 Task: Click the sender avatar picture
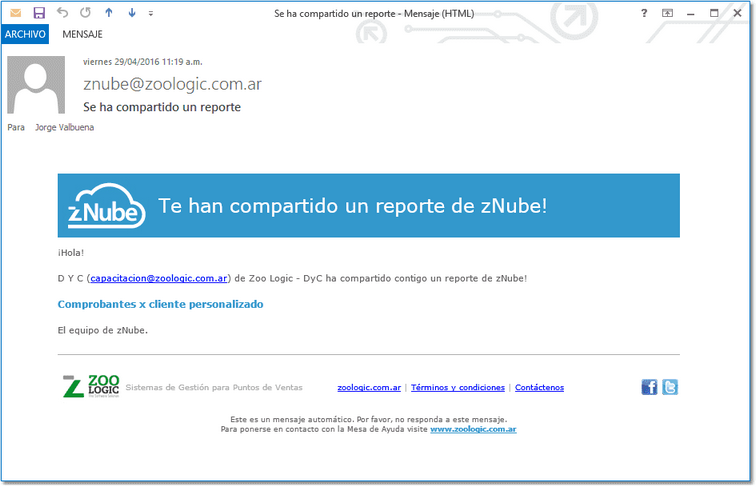click(x=36, y=84)
